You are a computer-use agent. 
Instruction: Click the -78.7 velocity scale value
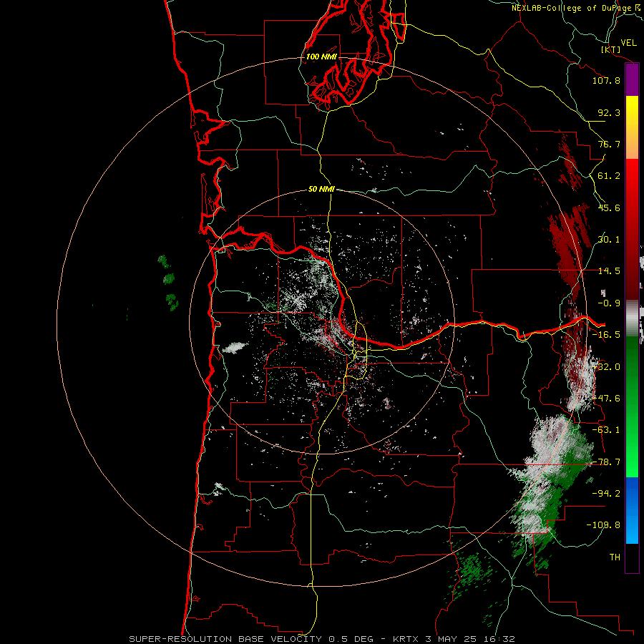pos(606,462)
